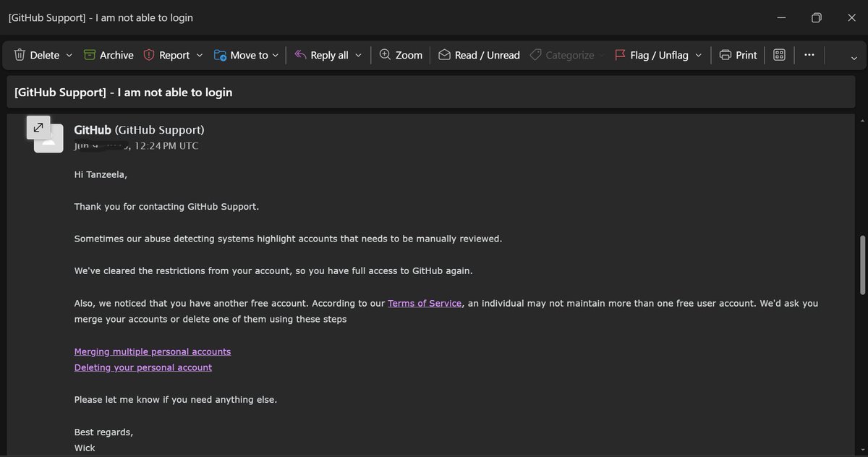Click 'Please let me know if you need anything else.'
The image size is (868, 457).
(176, 399)
